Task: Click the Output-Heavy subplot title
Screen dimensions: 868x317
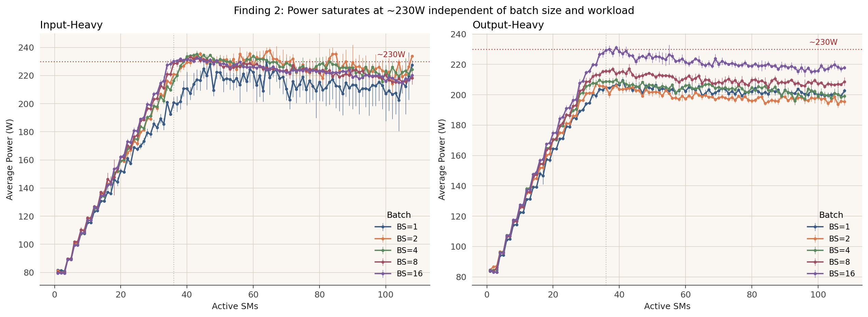Action: 508,25
